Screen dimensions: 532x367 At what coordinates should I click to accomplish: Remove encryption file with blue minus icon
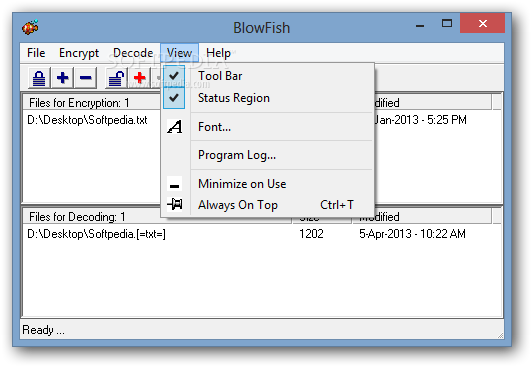point(86,78)
